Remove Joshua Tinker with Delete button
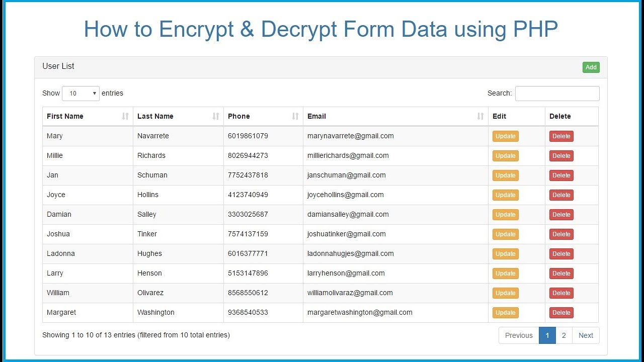 pos(561,234)
